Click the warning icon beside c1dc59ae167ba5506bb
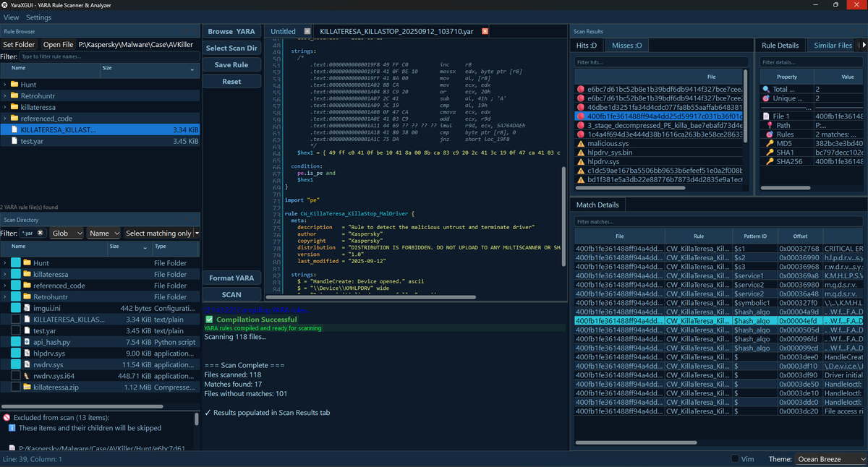Viewport: 868px width, 467px height. point(581,171)
